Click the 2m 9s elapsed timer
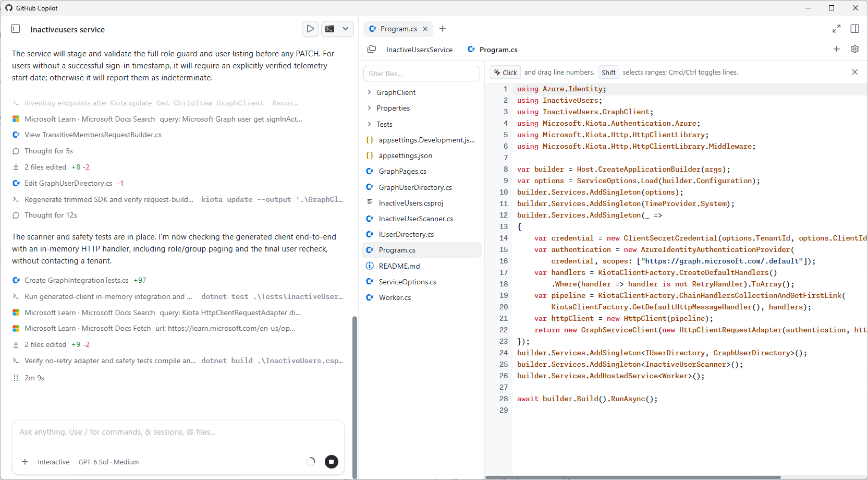Image resolution: width=868 pixels, height=480 pixels. 34,378
